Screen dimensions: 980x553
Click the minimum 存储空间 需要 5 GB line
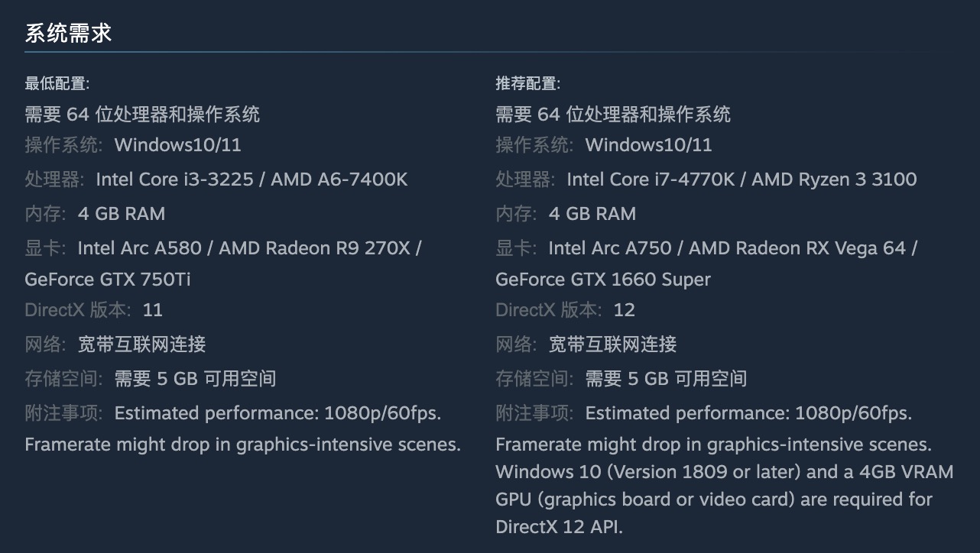pyautogui.click(x=151, y=379)
